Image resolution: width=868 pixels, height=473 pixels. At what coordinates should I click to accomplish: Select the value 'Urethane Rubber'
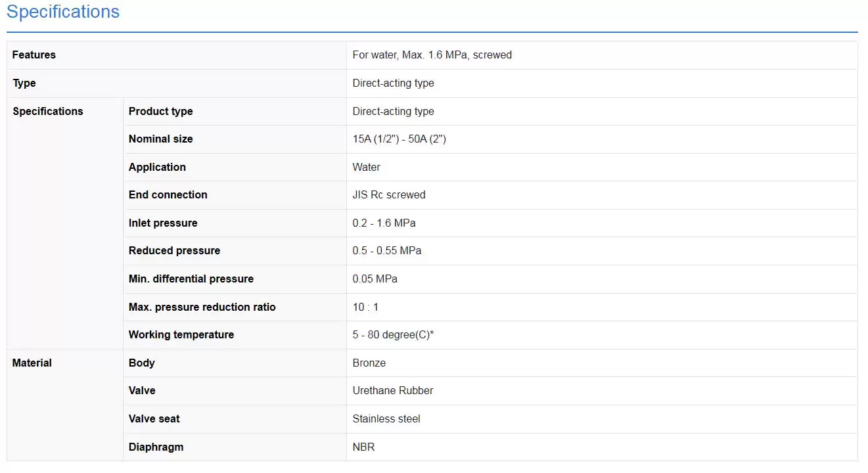click(393, 391)
